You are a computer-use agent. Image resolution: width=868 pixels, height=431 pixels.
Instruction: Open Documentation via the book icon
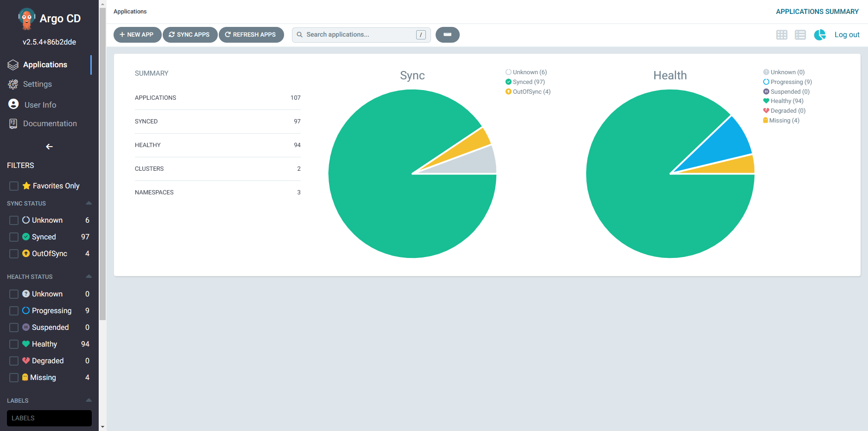pos(13,124)
